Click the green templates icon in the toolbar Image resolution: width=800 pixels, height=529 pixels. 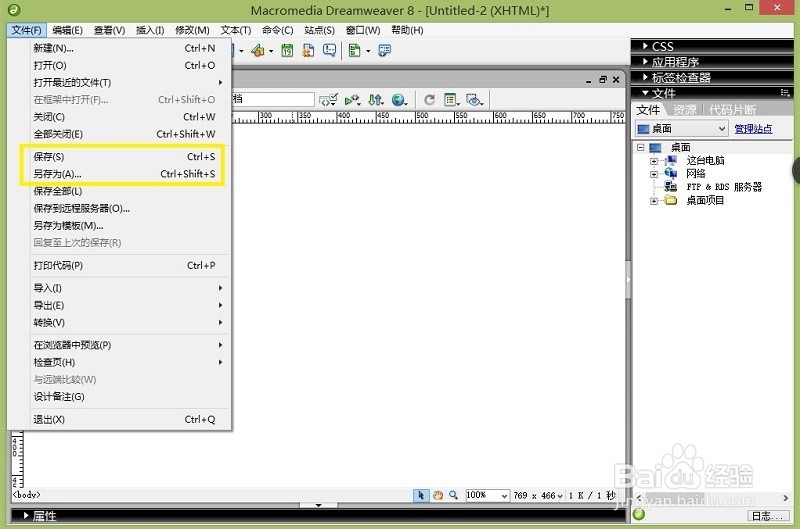coord(354,51)
